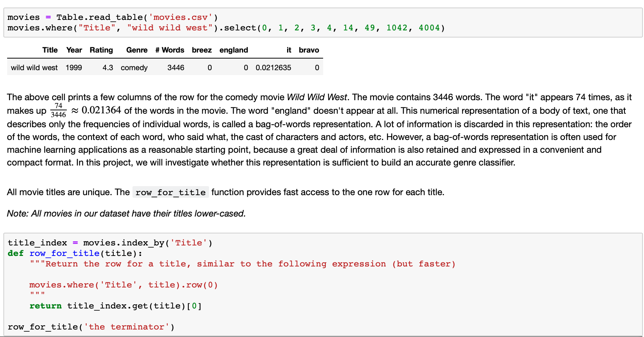Viewport: 644px width, 337px height.
Task: Click the number 1042 in select call
Action: pyautogui.click(x=397, y=28)
